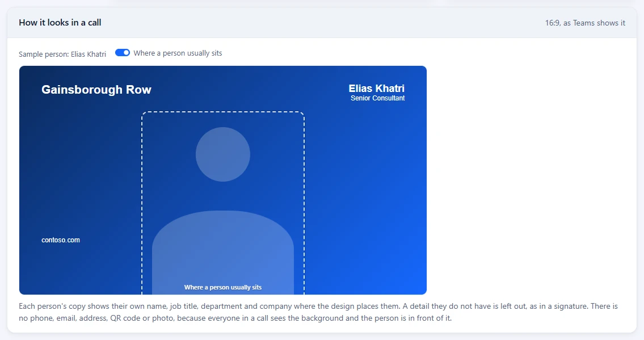
Task: Click the '16:9, as Teams shows it' note
Action: pos(585,23)
